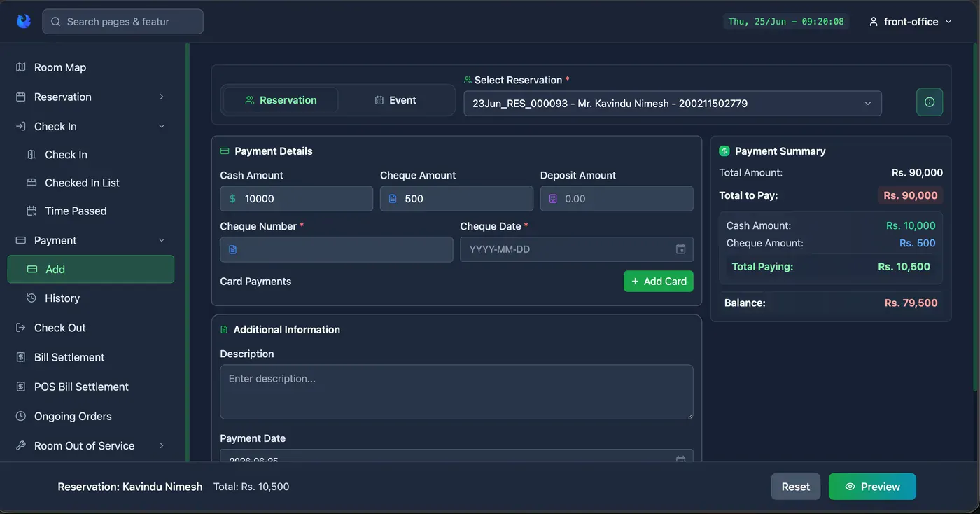Image resolution: width=980 pixels, height=514 pixels.
Task: Click the Add Card button
Action: tap(659, 281)
